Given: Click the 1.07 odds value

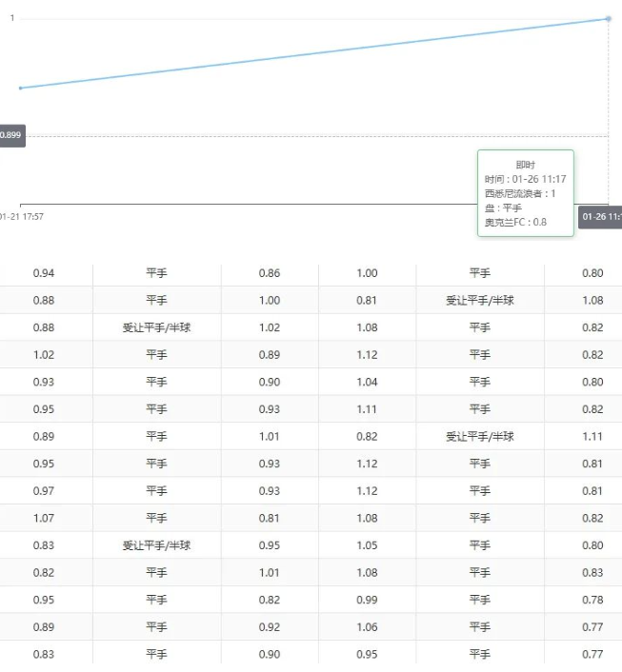Looking at the screenshot, I should coord(44,519).
